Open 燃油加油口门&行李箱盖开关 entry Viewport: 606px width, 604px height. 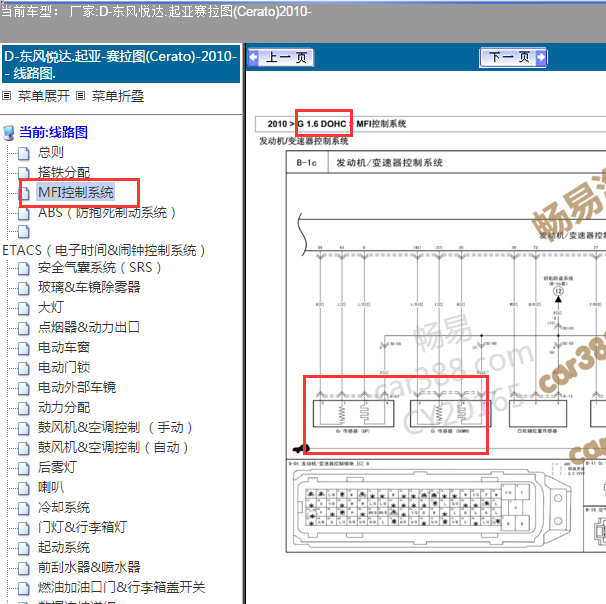point(121,587)
